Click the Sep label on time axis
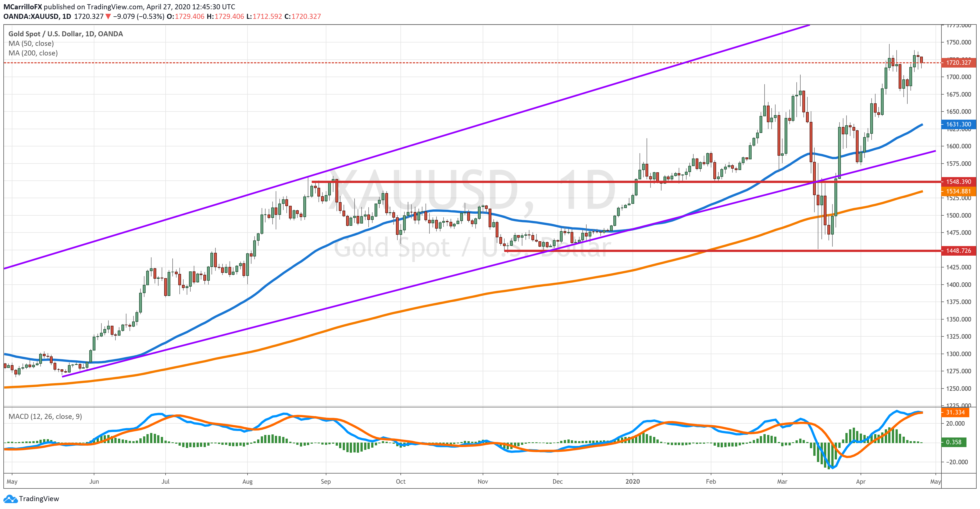The height and width of the screenshot is (509, 980). 326,482
